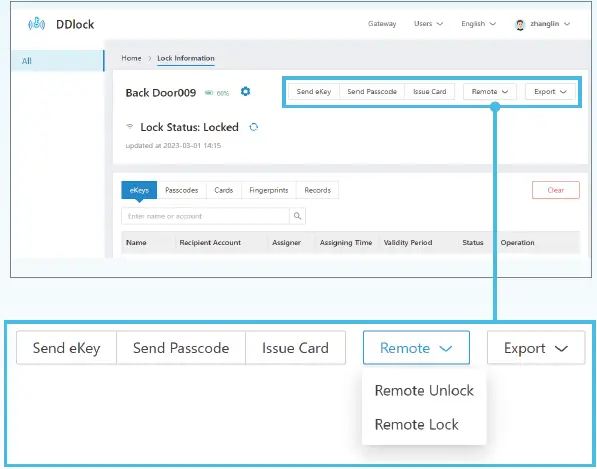Switch to Fingerprints tab
This screenshot has height=469, width=597.
[x=269, y=190]
